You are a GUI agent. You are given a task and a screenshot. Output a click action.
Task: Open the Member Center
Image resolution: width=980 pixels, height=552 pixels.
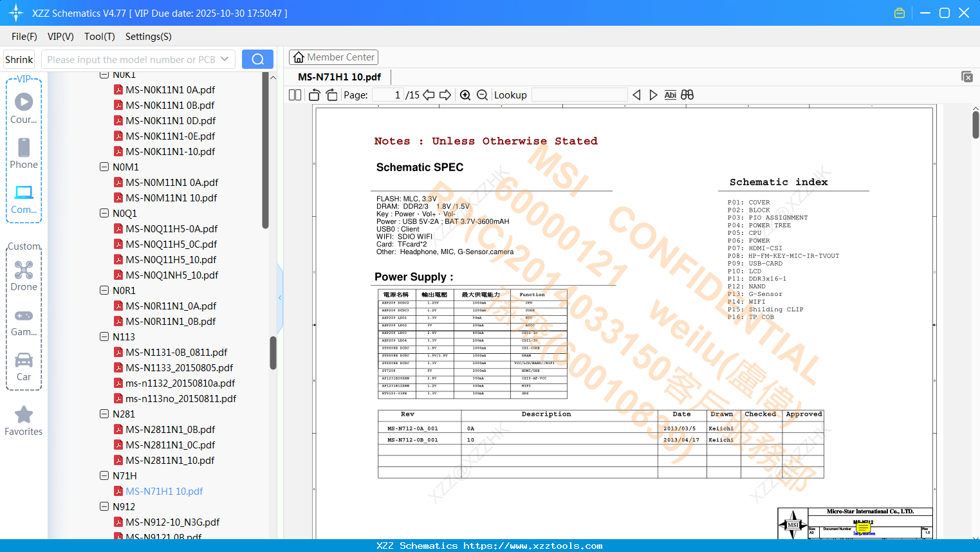pos(333,57)
